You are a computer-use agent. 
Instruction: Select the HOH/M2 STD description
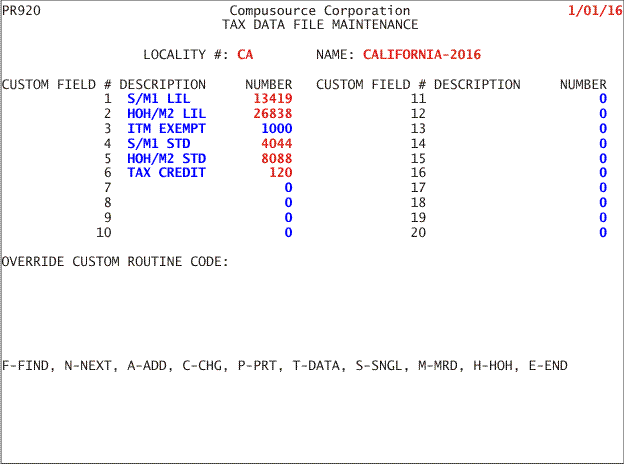point(166,158)
